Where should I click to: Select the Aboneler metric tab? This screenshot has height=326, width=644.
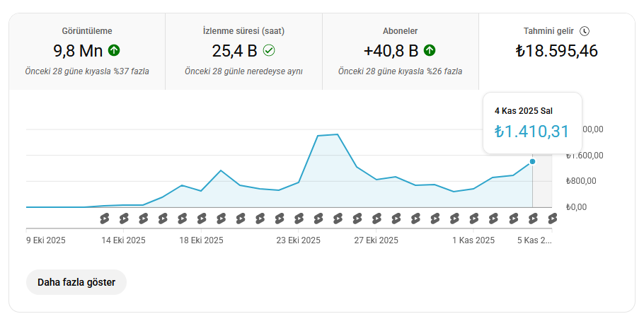(401, 52)
